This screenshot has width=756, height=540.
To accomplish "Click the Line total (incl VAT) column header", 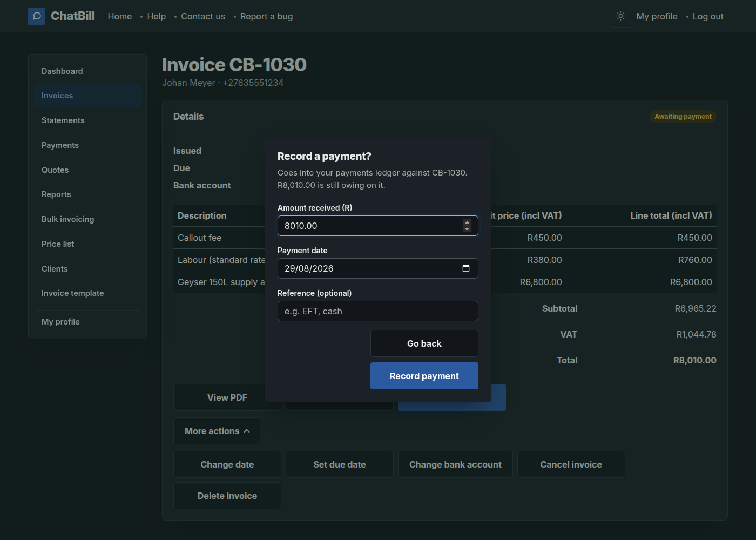I will 671,215.
